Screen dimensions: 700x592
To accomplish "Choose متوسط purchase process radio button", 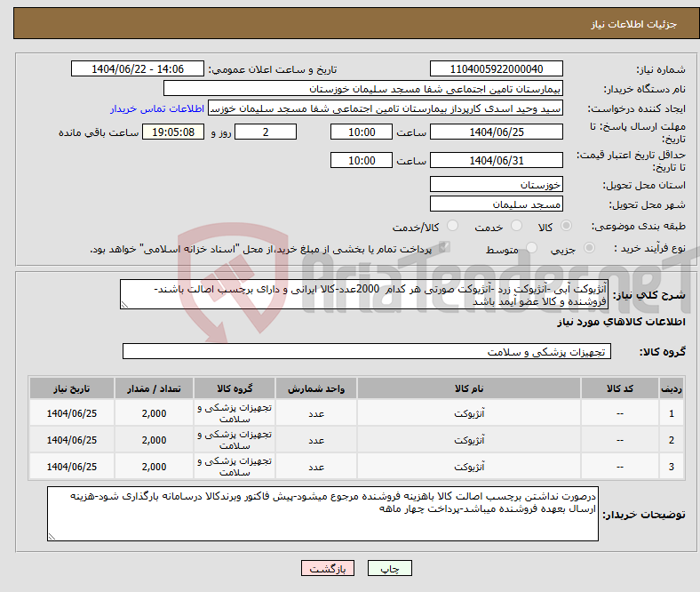I will [529, 250].
